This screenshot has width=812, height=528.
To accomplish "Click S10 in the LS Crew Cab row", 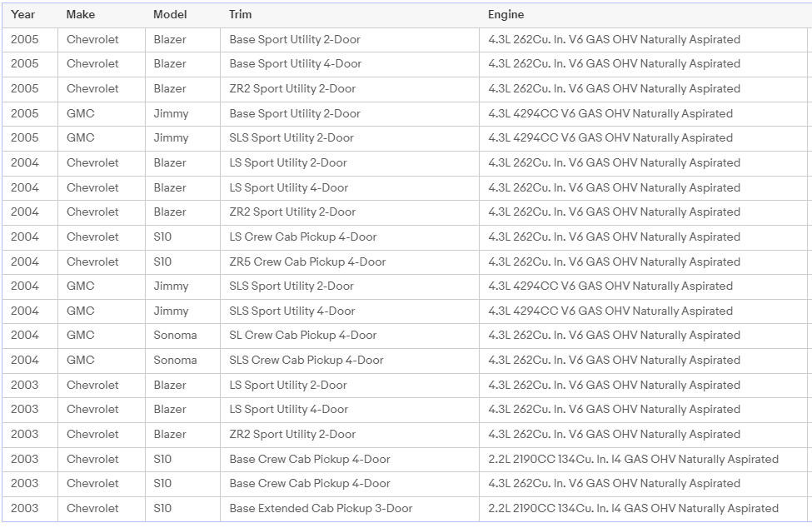I will click(x=162, y=237).
